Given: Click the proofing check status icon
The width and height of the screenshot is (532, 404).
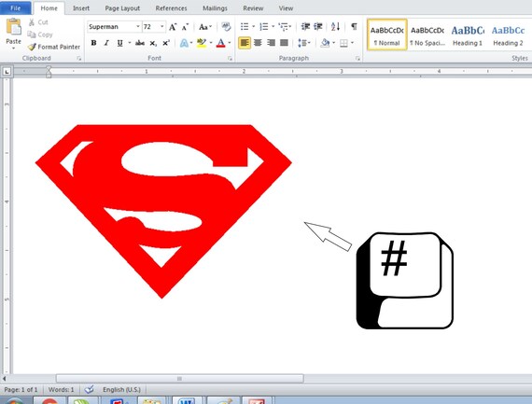Looking at the screenshot, I should click(x=90, y=389).
